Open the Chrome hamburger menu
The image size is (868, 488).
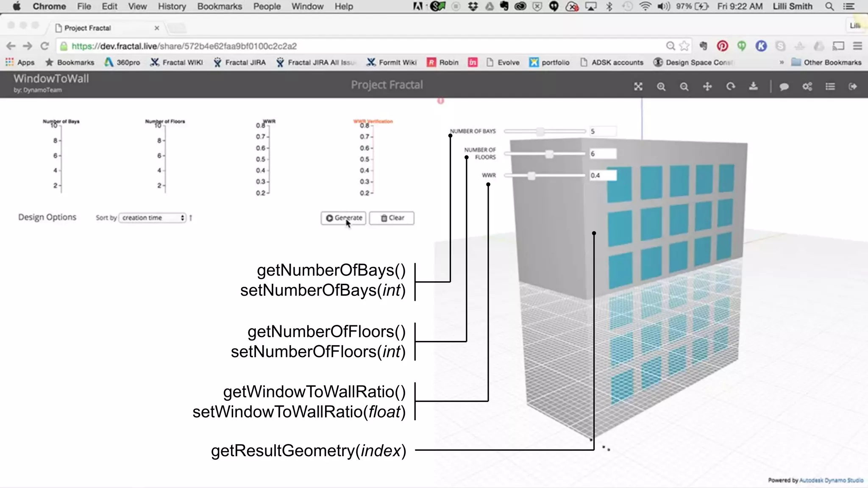coord(857,46)
